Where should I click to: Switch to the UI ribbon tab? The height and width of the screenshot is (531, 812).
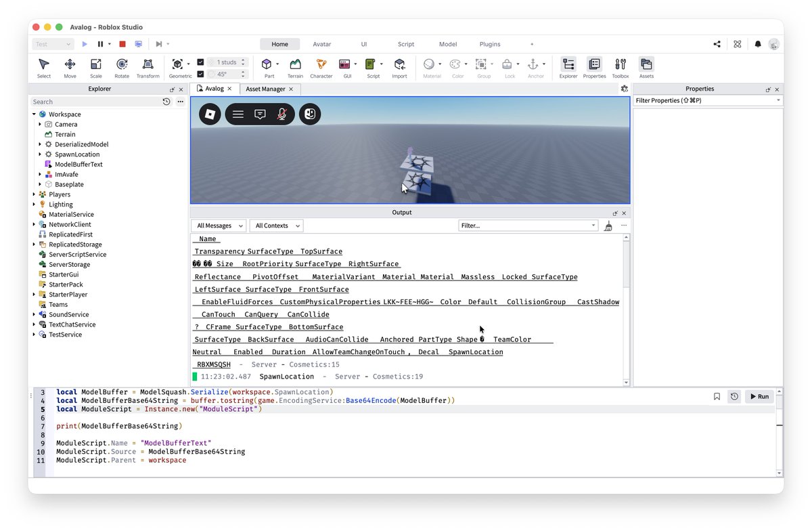364,44
